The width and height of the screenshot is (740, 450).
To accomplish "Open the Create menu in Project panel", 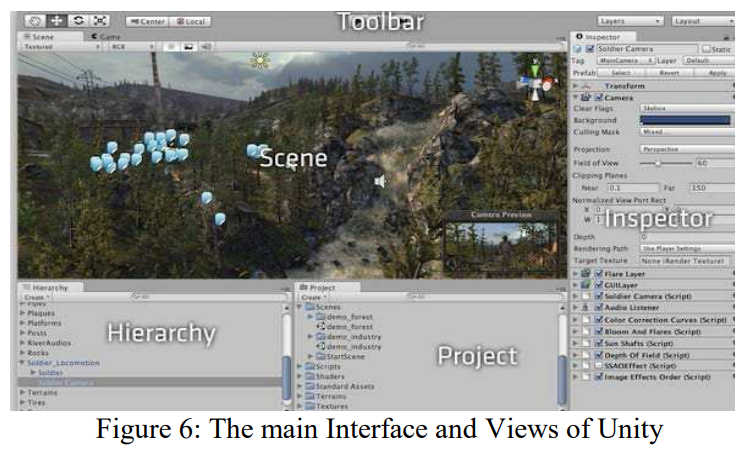I will coord(313,297).
